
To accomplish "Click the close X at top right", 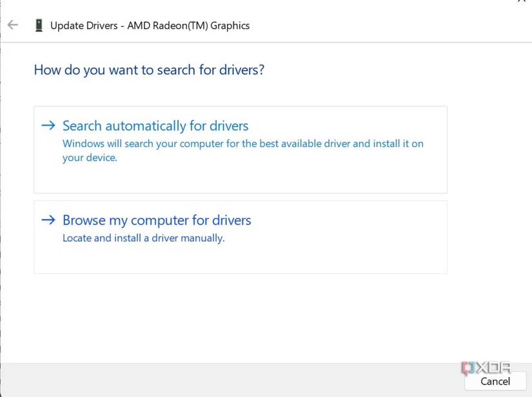I will pyautogui.click(x=522, y=3).
